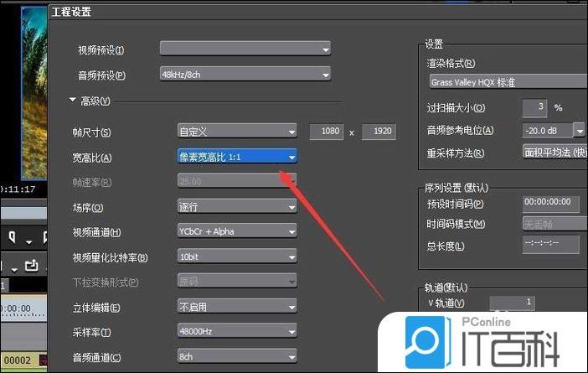The width and height of the screenshot is (588, 373).
Task: Open the 音频预设 48kHz/8ch dropdown
Action: pyautogui.click(x=245, y=75)
